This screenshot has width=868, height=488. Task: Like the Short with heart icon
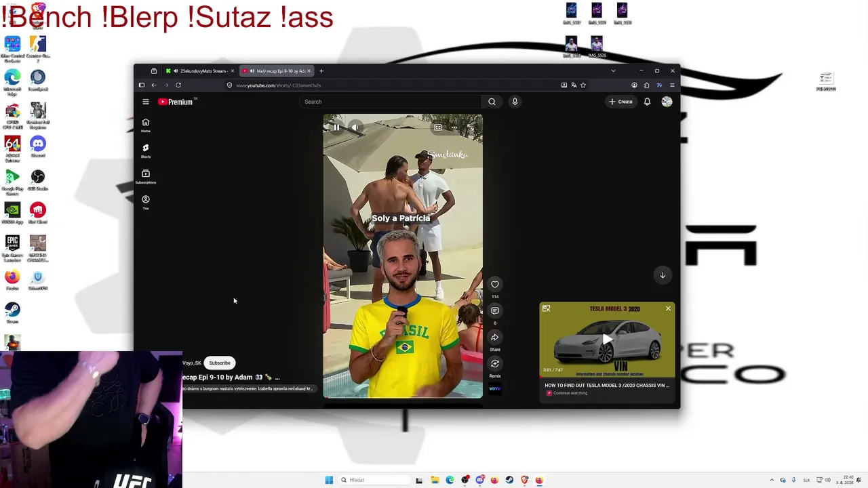pos(495,285)
